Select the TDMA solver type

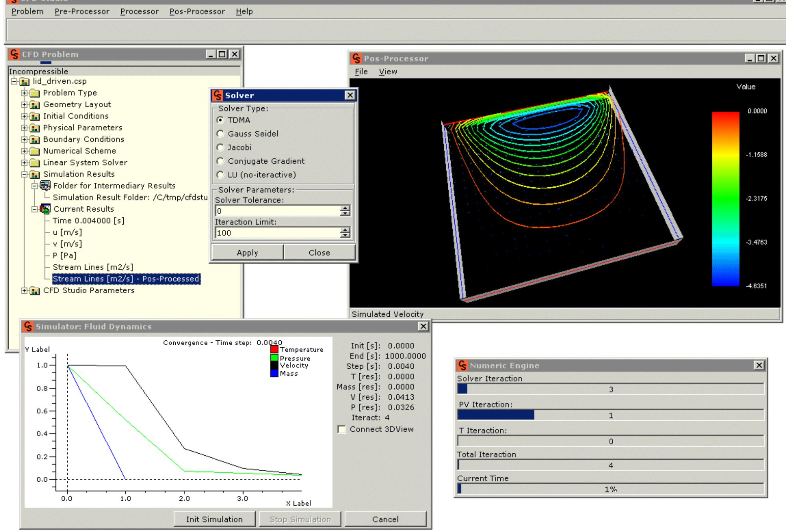coord(220,120)
